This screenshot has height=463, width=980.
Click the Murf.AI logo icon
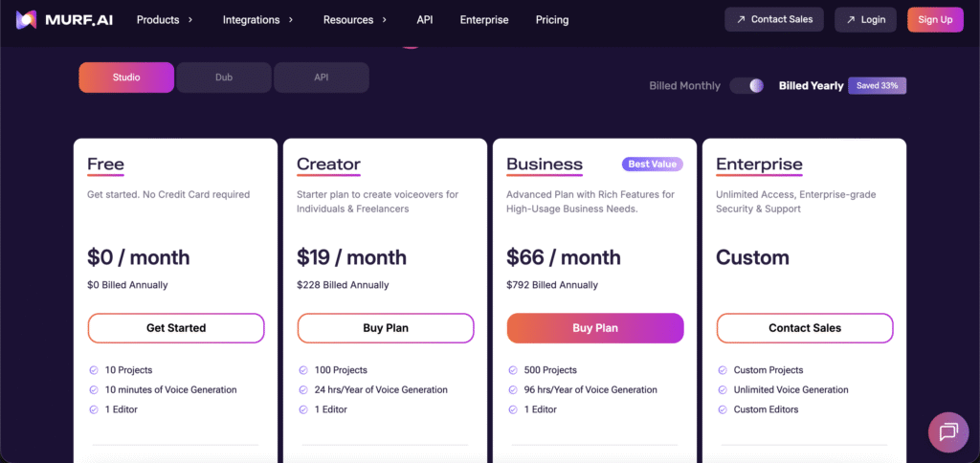tap(26, 20)
